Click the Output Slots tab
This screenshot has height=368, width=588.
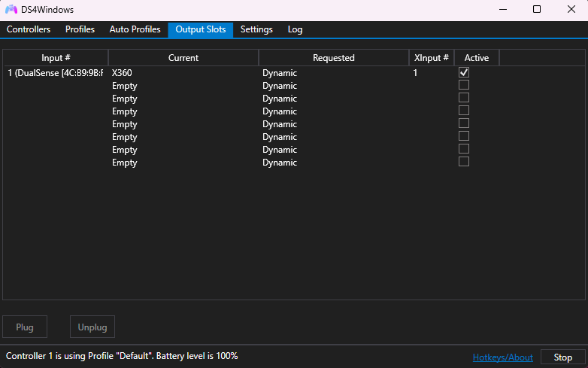201,29
